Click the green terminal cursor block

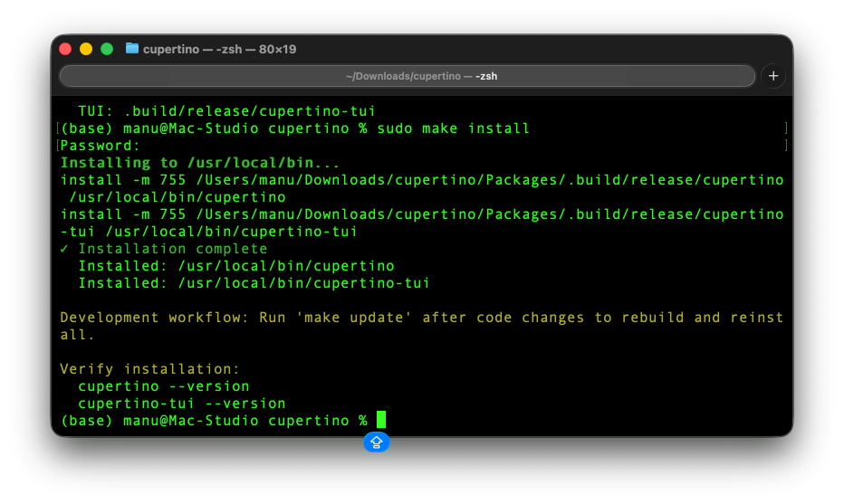381,420
